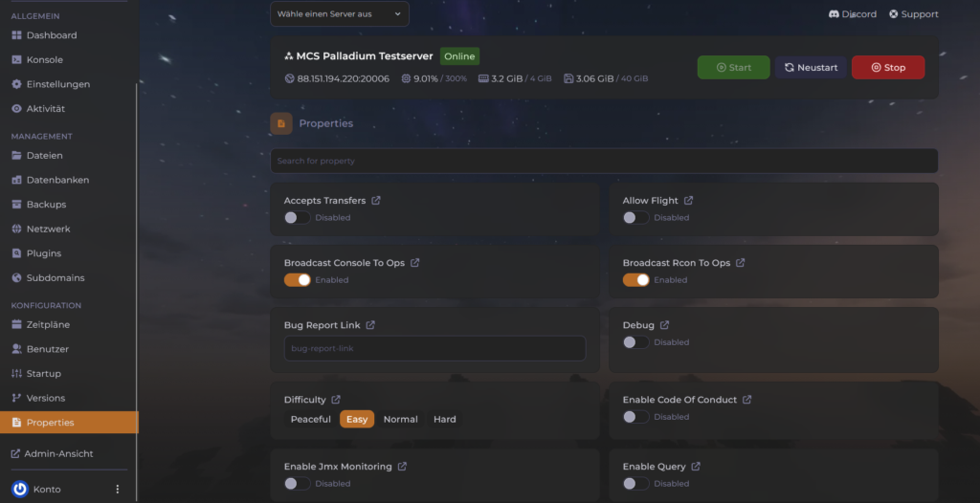Click the Einstellungen gear icon

coord(17,84)
